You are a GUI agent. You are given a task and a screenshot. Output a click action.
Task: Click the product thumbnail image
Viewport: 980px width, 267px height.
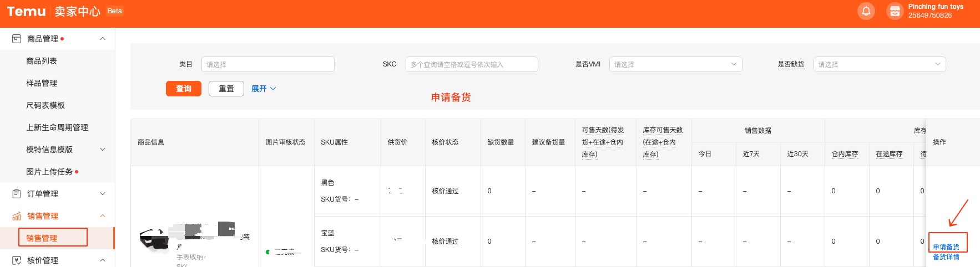coord(154,240)
